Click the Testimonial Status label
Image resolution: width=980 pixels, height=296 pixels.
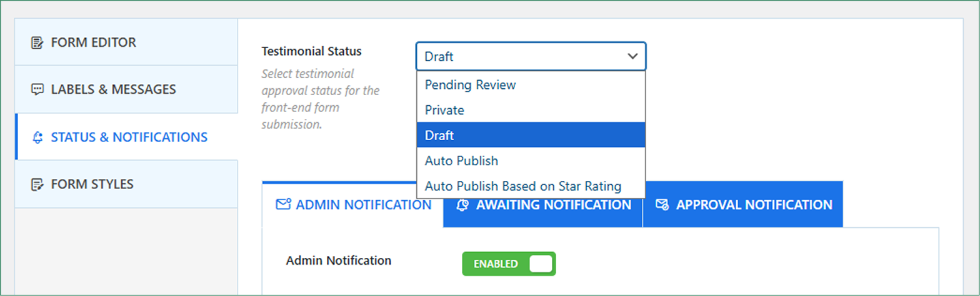311,51
